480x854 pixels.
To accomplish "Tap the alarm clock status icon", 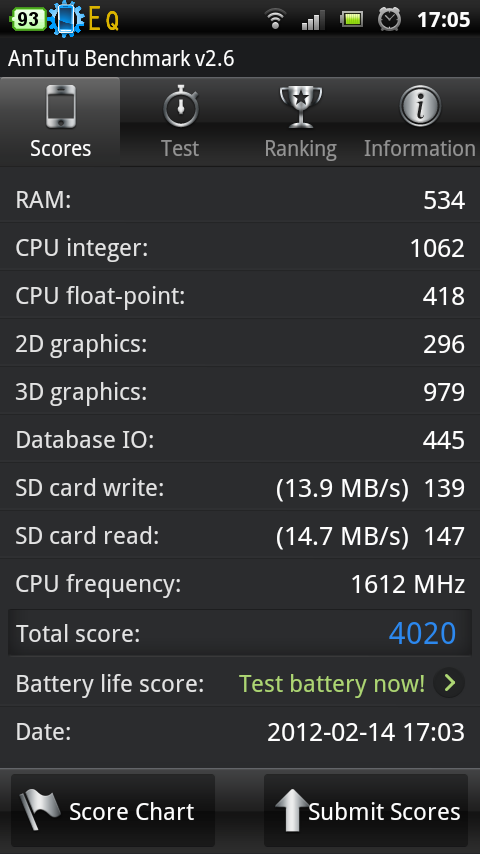I will [x=390, y=20].
